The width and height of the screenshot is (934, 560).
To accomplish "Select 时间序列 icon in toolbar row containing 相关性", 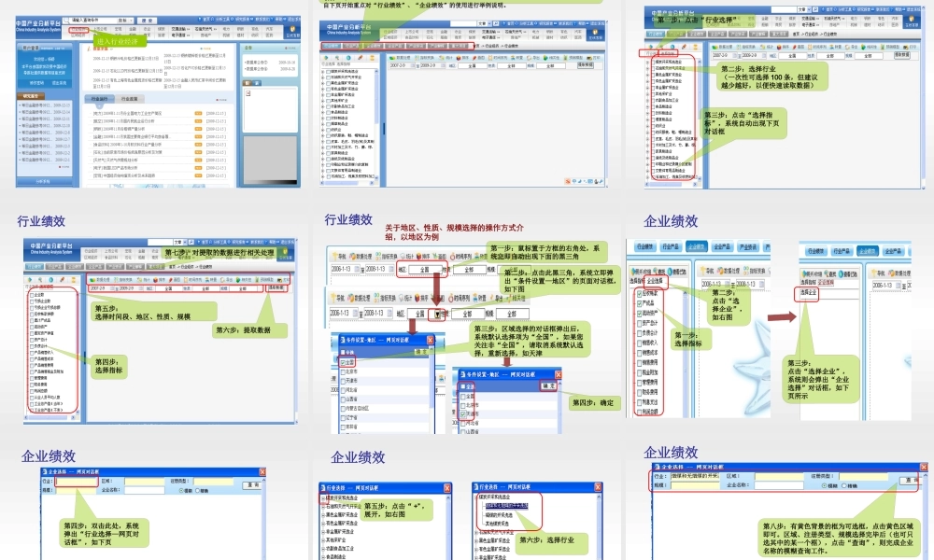I will click(x=461, y=298).
